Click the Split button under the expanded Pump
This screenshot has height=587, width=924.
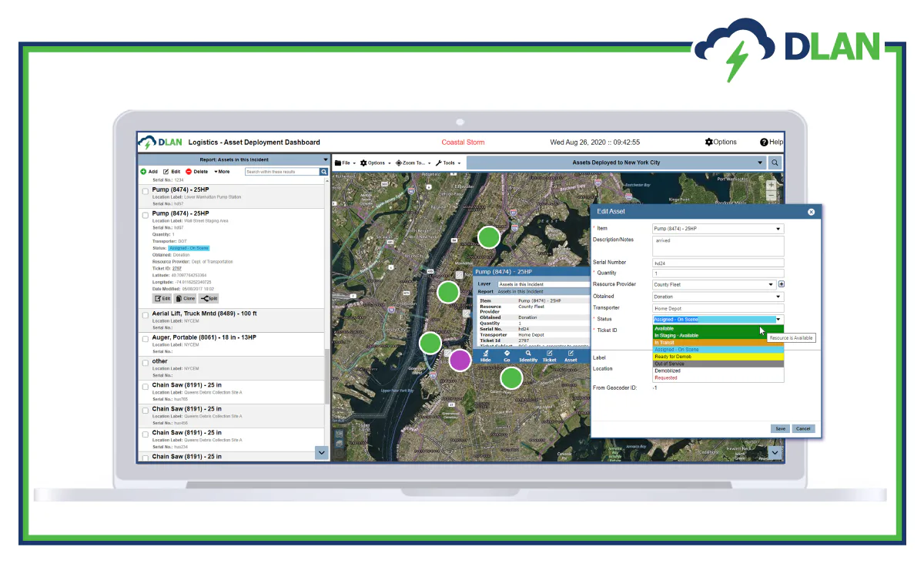click(x=209, y=298)
